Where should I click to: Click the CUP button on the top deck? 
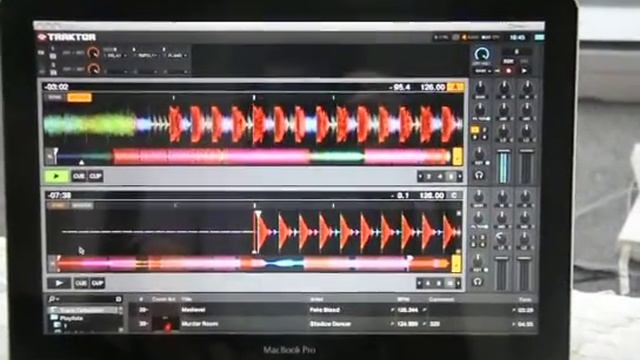[96, 176]
